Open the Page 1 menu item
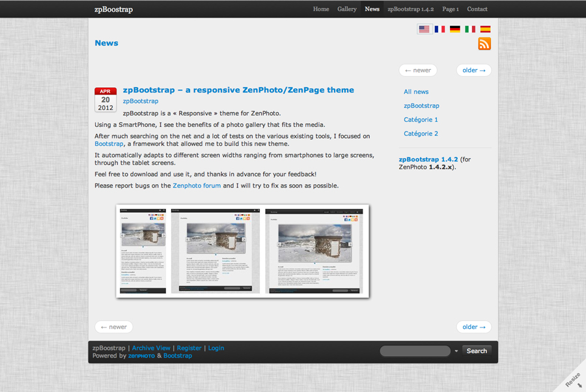The width and height of the screenshot is (586, 392). click(x=451, y=9)
